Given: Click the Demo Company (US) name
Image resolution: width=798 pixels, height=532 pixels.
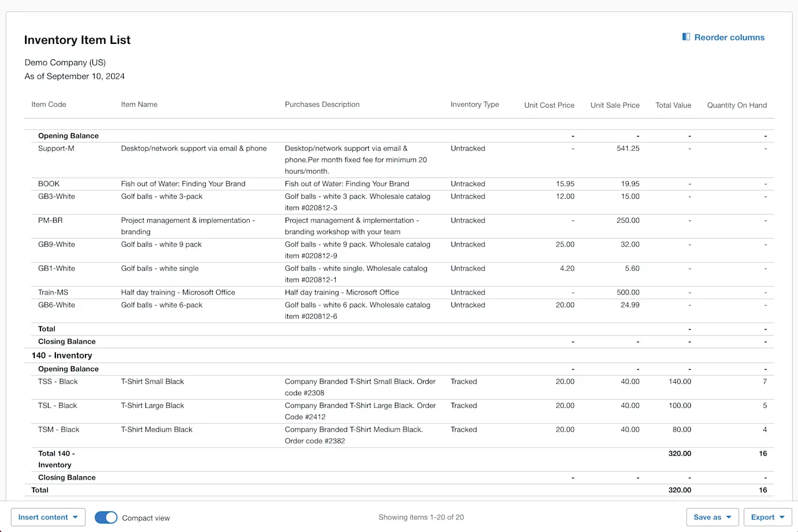Looking at the screenshot, I should (65, 63).
